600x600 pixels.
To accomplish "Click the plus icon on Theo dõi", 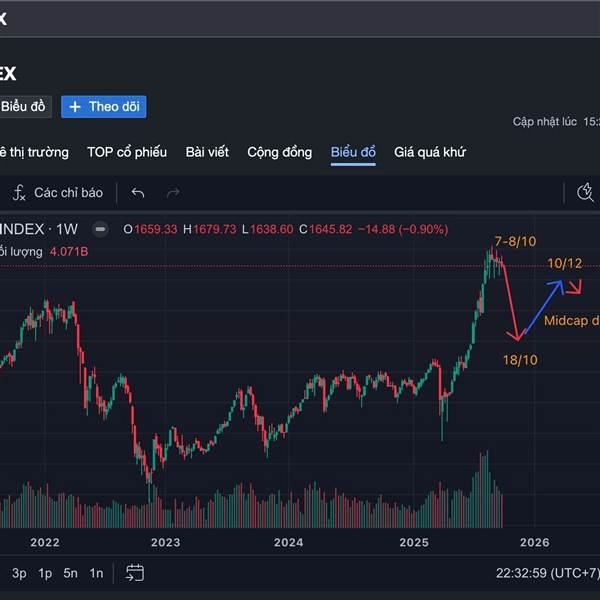I will [75, 106].
